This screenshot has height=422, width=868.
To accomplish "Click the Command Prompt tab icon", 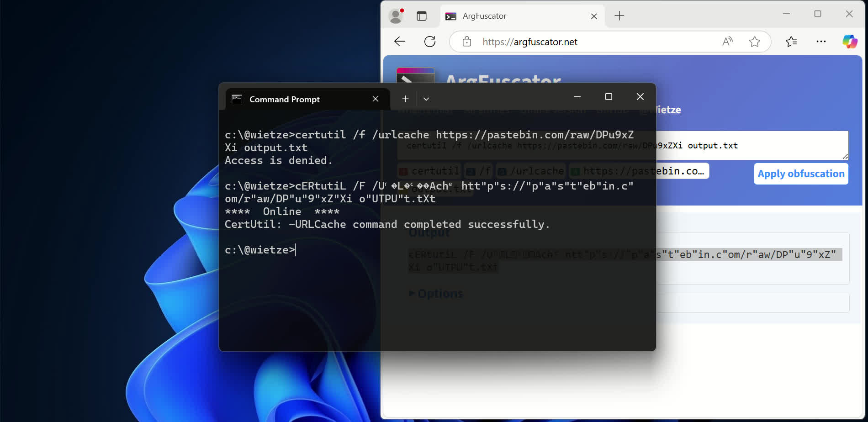I will [237, 99].
